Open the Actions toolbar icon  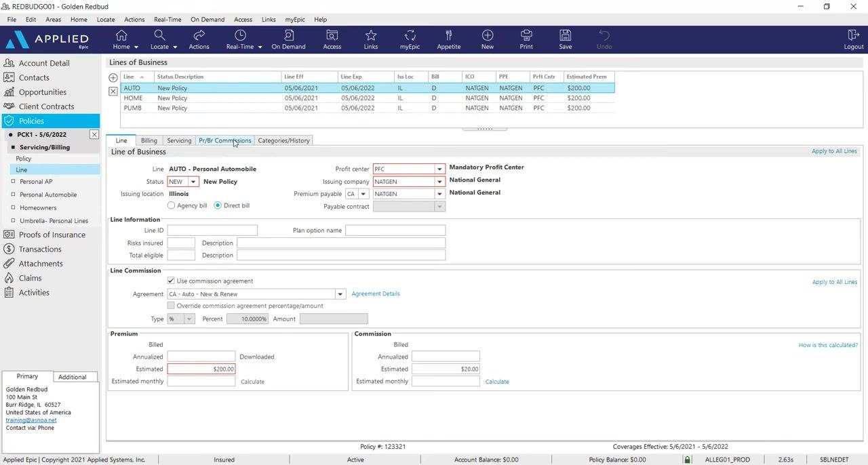[199, 39]
